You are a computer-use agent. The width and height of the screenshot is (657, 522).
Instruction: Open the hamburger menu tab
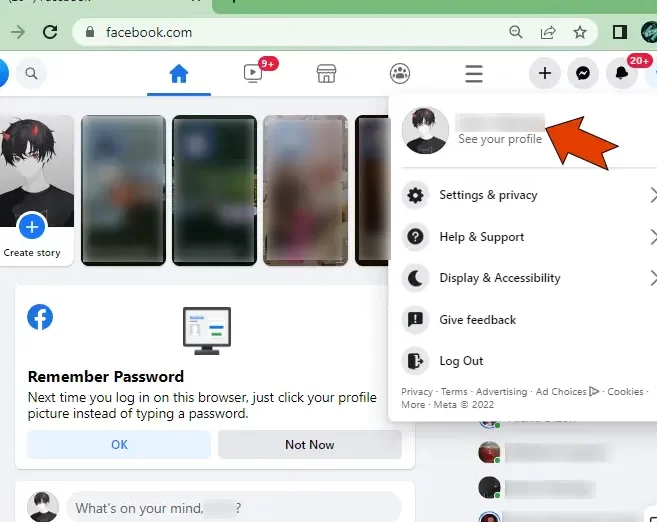tap(474, 74)
